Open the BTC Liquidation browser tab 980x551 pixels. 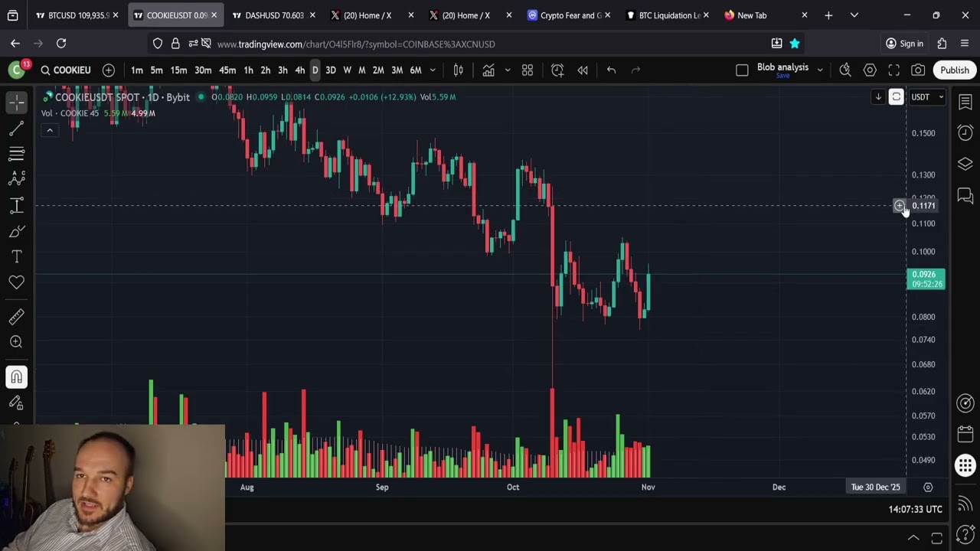tap(669, 15)
